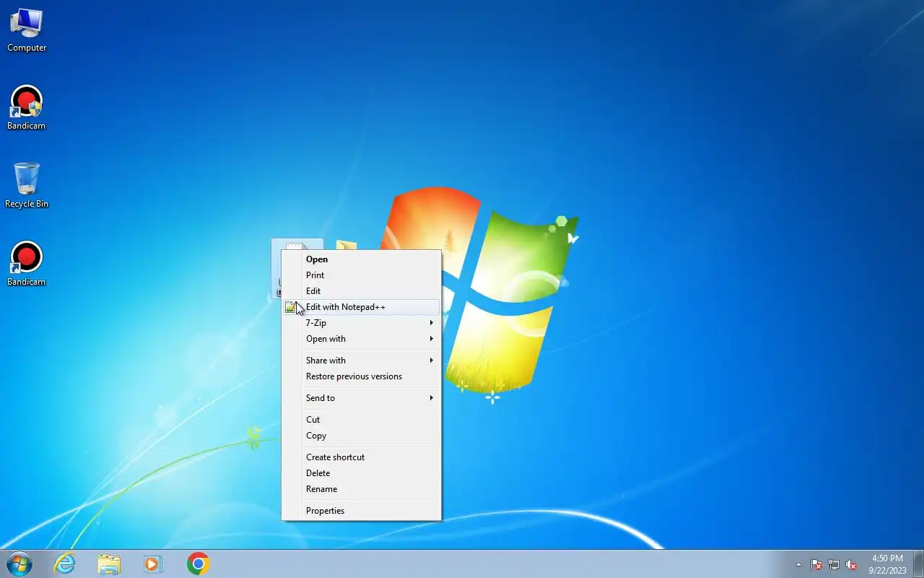Screen dimensions: 924x578
Task: Click the Show desktop button strip
Action: pos(918,564)
